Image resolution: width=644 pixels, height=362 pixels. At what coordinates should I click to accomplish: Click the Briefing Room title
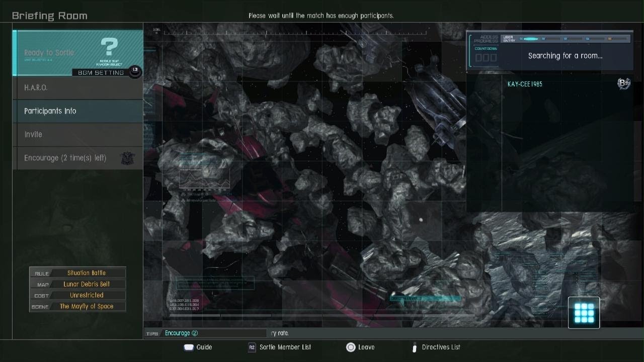[50, 16]
